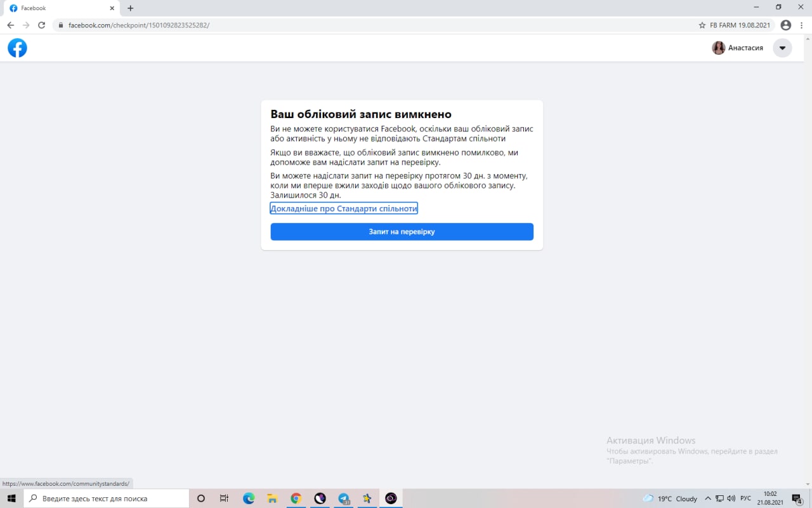Image resolution: width=812 pixels, height=508 pixels.
Task: Go back using browser back arrow
Action: 10,25
